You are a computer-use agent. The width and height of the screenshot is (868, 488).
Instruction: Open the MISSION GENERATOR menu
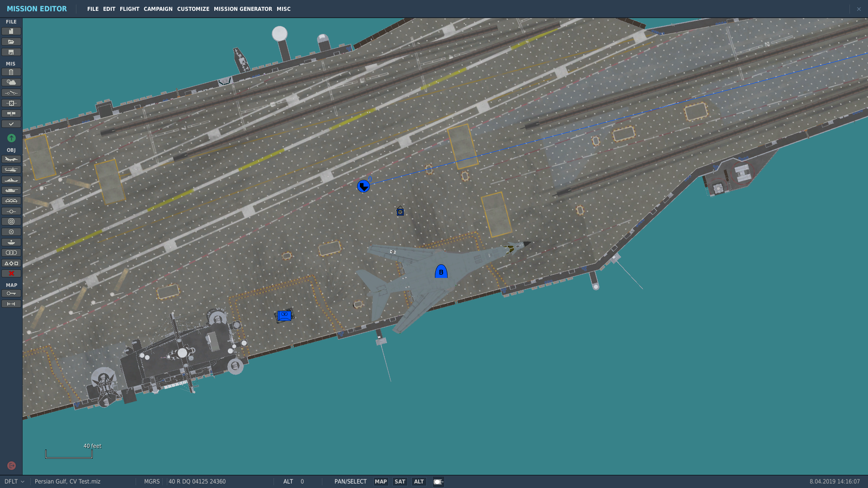(x=243, y=9)
